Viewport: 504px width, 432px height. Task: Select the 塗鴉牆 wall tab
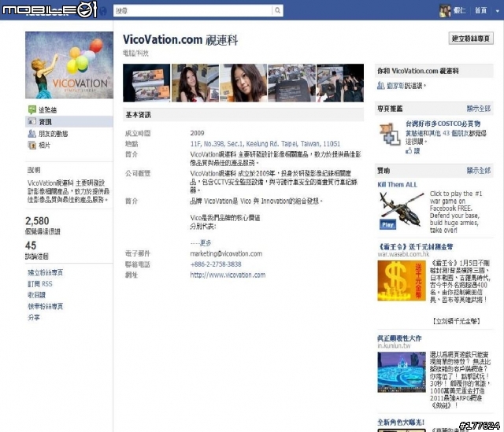click(47, 110)
